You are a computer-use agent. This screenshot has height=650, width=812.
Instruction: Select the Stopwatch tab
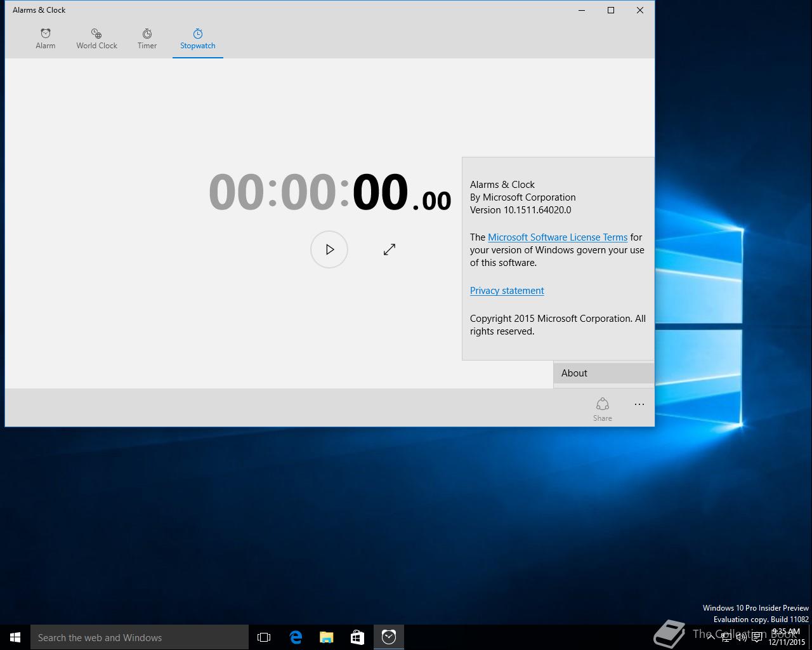tap(198, 39)
